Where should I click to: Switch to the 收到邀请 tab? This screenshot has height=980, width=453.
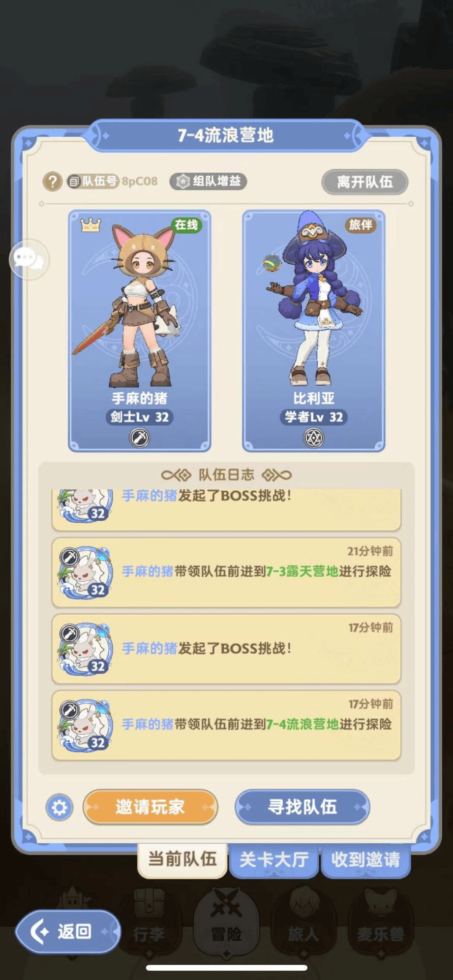(x=366, y=860)
